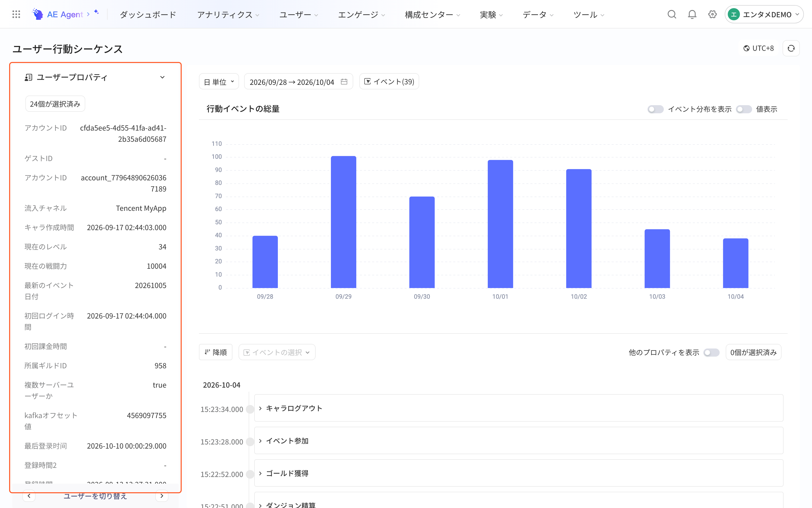Open the settings gear icon
This screenshot has width=812, height=508.
(x=712, y=14)
